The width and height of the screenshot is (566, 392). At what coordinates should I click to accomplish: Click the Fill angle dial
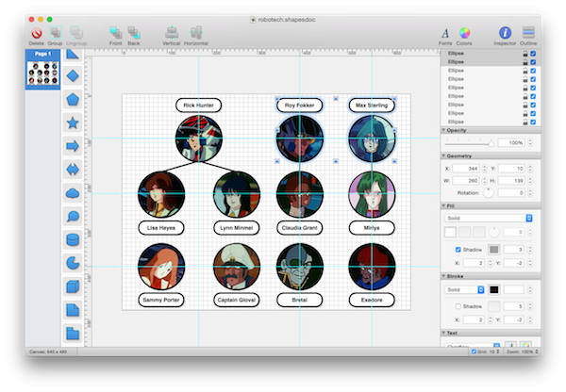[493, 232]
